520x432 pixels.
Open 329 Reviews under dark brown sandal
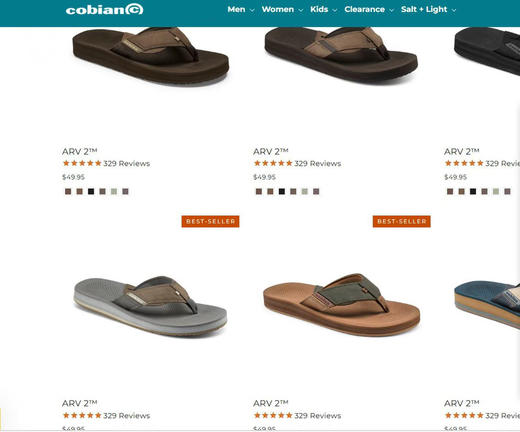point(127,163)
